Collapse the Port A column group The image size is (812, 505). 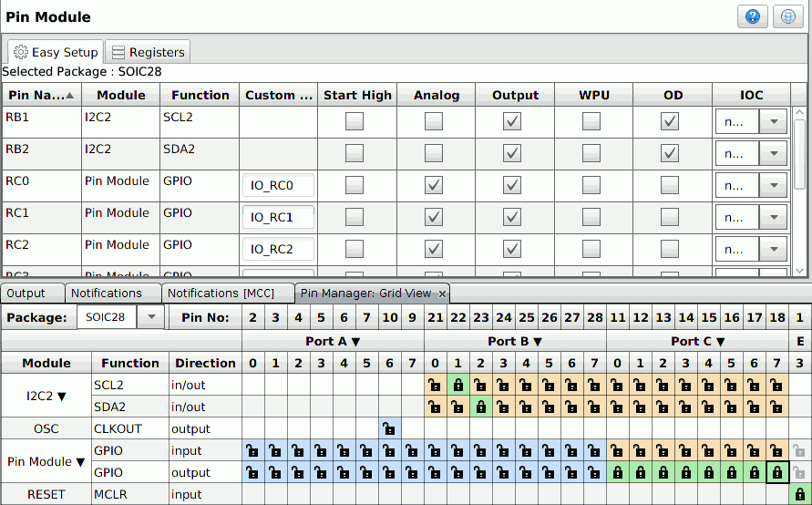pos(355,342)
